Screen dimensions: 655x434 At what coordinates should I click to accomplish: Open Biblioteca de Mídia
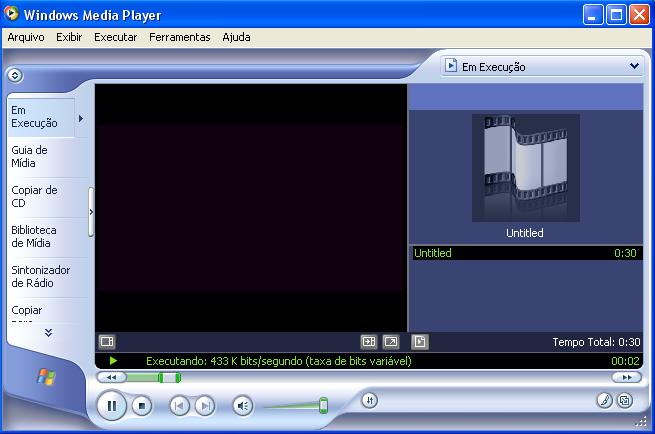[41, 236]
